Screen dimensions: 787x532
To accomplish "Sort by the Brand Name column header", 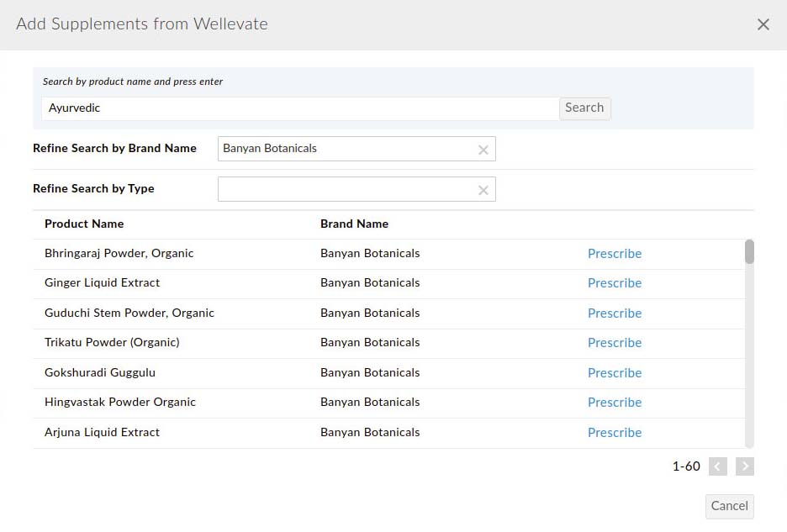I will click(x=354, y=224).
